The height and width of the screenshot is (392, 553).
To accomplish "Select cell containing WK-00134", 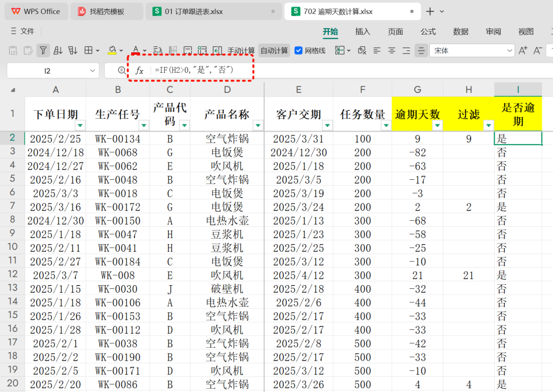I will [118, 139].
